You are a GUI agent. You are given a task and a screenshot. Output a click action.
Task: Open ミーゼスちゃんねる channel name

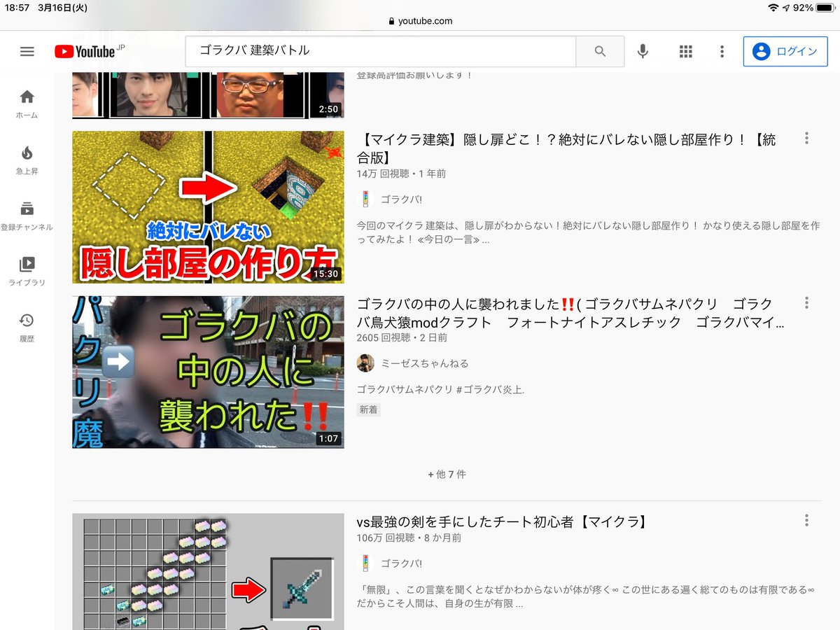[x=425, y=363]
